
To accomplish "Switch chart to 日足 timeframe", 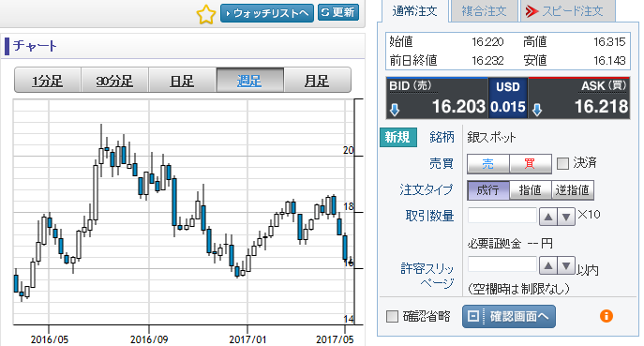I will (x=182, y=81).
